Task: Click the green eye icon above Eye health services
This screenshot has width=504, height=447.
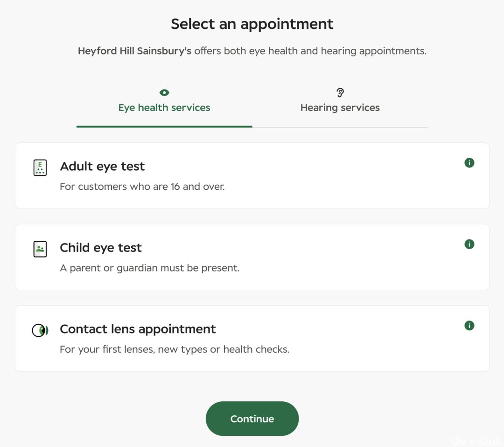Action: (164, 93)
